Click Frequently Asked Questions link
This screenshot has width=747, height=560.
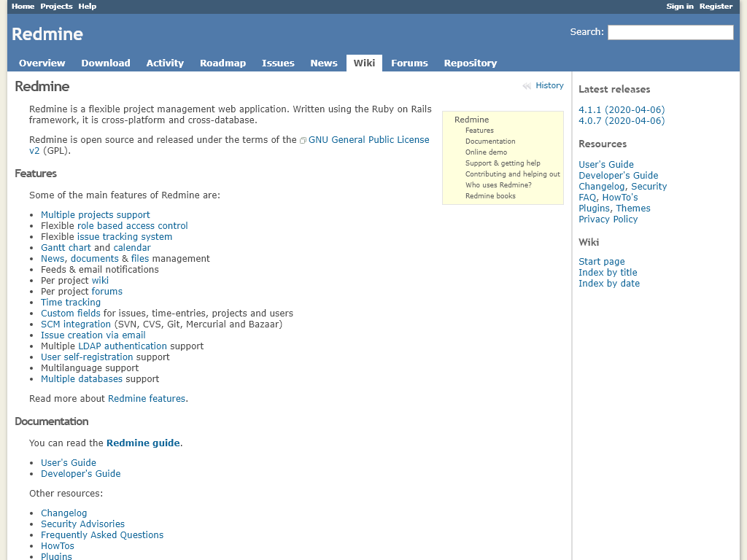(x=102, y=534)
